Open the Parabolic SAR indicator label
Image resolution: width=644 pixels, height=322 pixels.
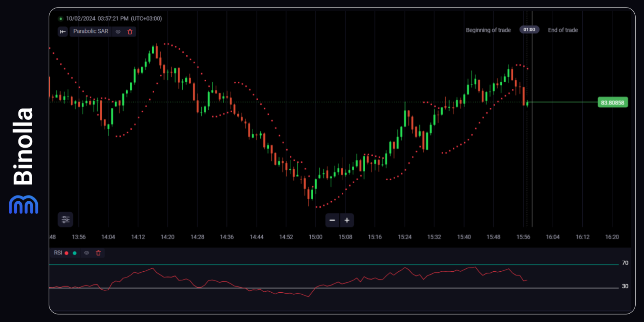click(90, 31)
